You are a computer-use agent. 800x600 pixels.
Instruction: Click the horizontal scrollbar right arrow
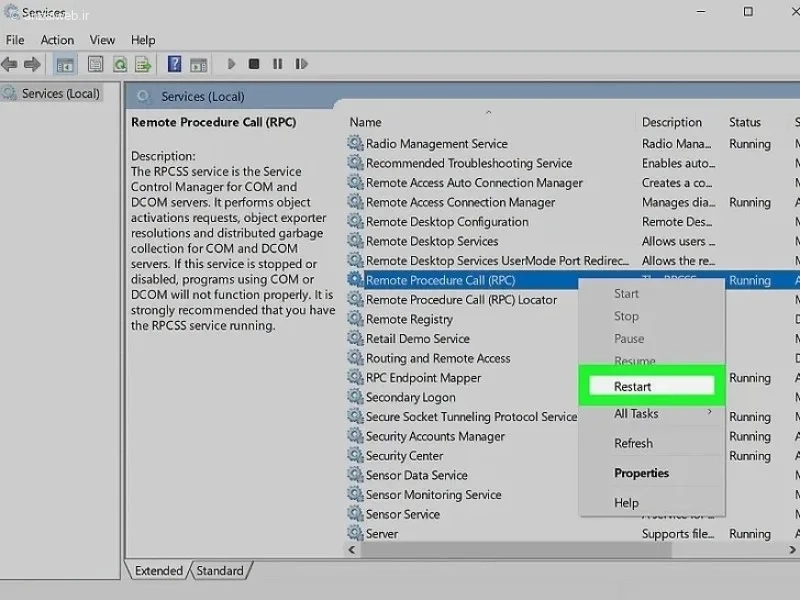pos(792,550)
